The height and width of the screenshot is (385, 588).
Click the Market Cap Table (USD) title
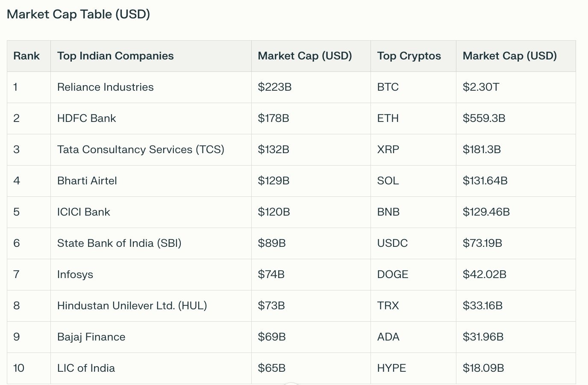point(78,14)
